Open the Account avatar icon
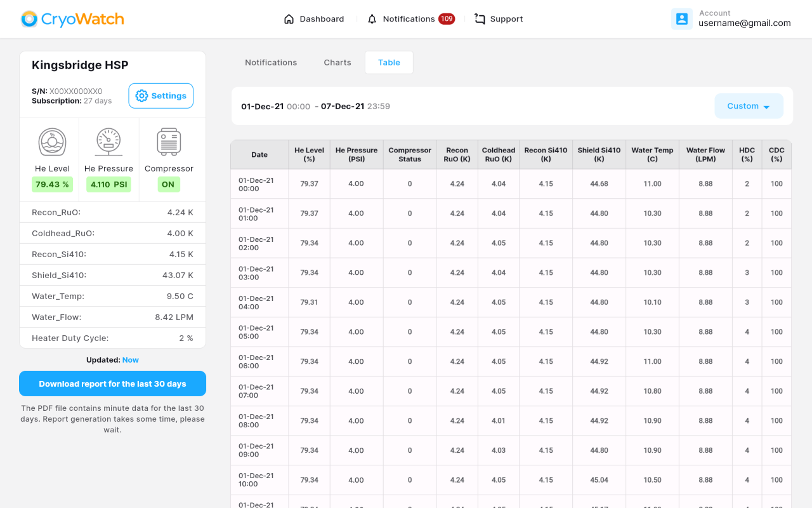The height and width of the screenshot is (508, 812). [x=682, y=19]
